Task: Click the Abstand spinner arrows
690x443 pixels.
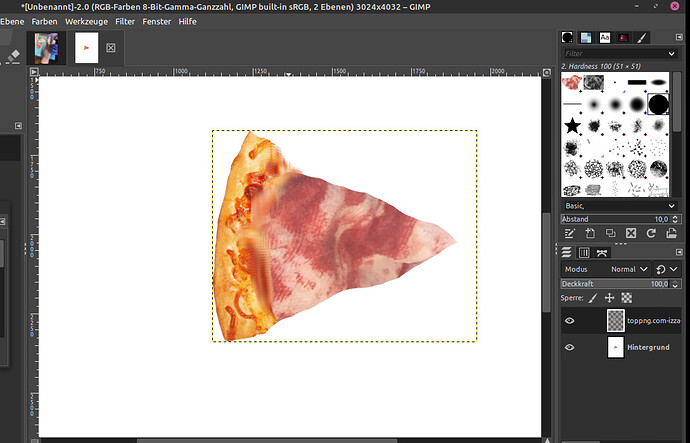Action: point(675,219)
